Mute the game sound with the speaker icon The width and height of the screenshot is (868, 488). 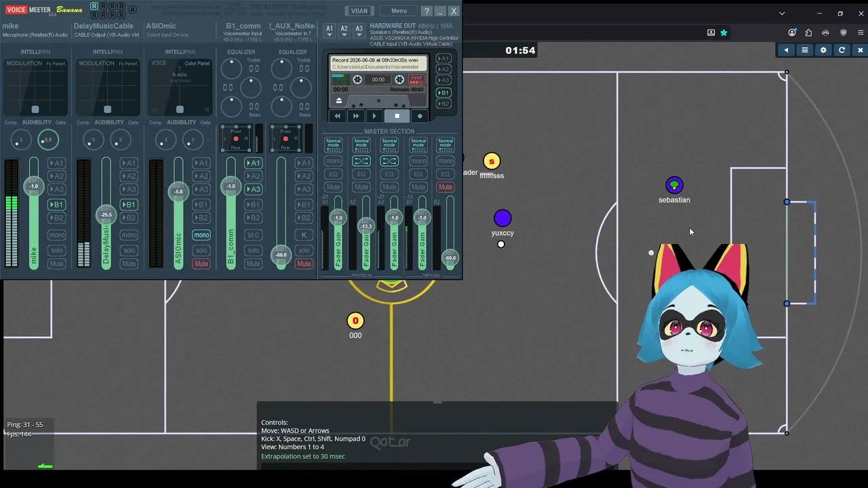click(x=787, y=50)
